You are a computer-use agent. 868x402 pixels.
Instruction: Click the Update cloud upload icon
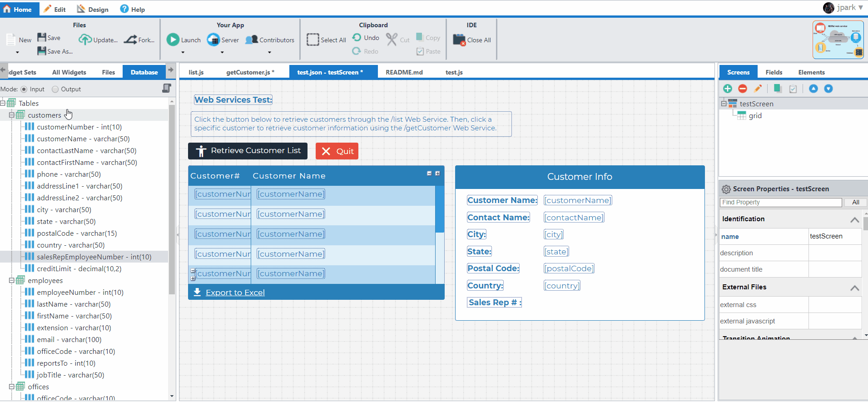[x=85, y=40]
